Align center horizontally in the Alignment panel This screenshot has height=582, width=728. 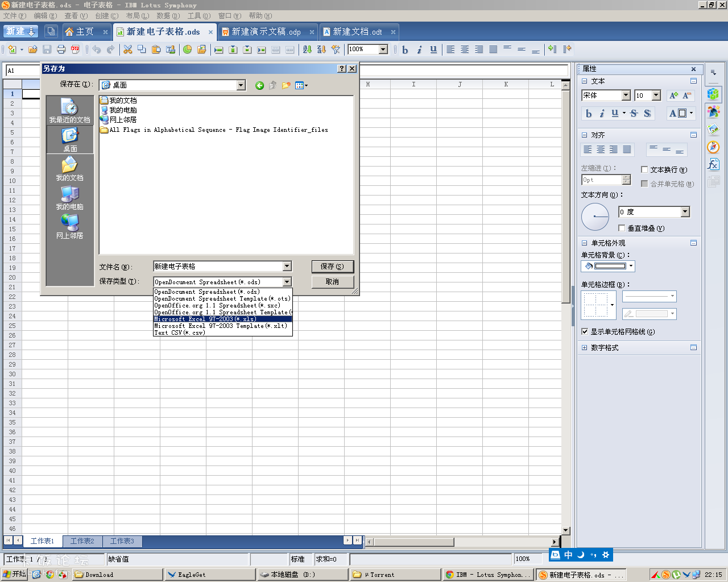pyautogui.click(x=601, y=149)
